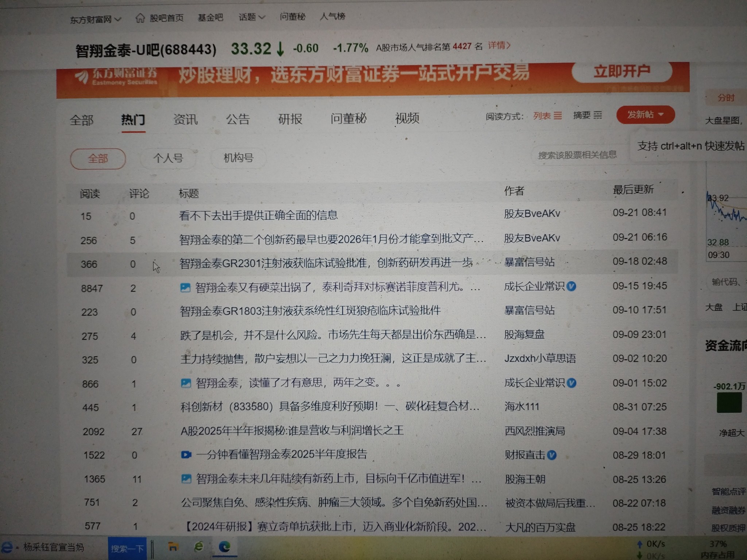Expand the 话题 dropdown menu
This screenshot has height=560, width=747.
(252, 17)
